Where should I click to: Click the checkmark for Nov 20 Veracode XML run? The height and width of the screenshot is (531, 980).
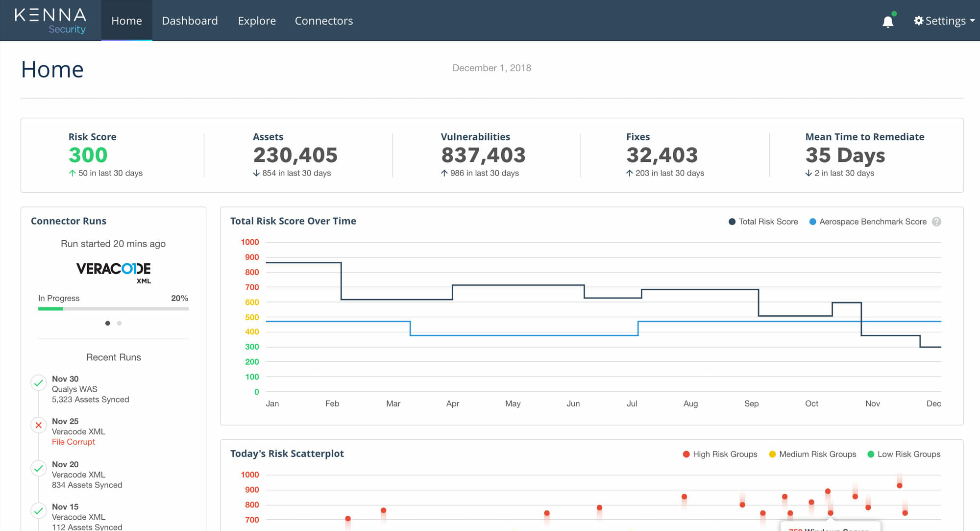(x=39, y=468)
